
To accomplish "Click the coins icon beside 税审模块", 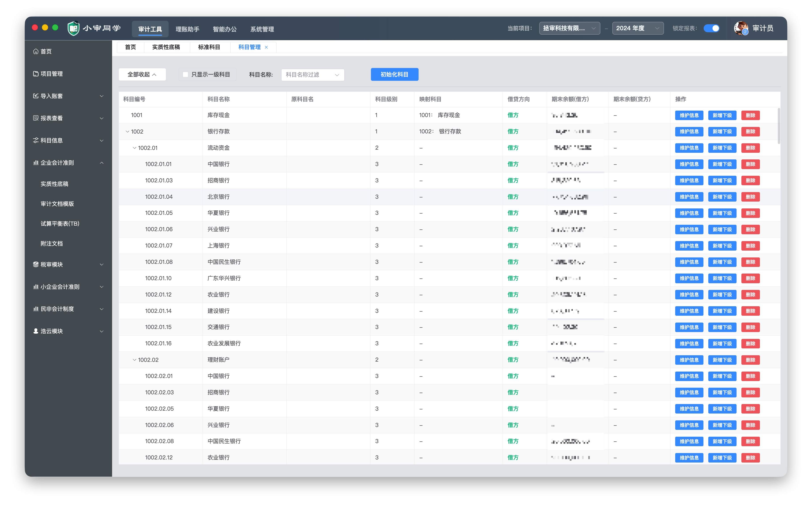I will [x=36, y=264].
